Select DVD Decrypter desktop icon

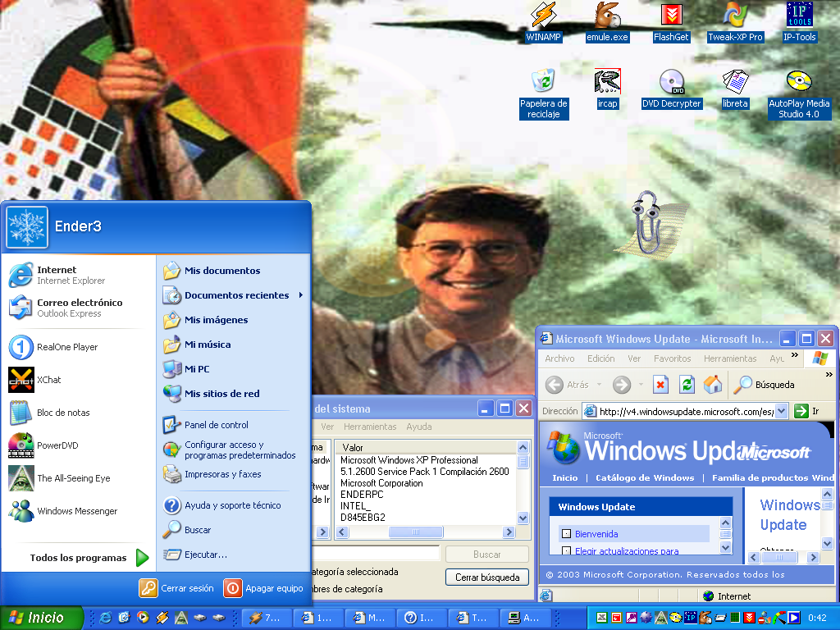tap(671, 89)
